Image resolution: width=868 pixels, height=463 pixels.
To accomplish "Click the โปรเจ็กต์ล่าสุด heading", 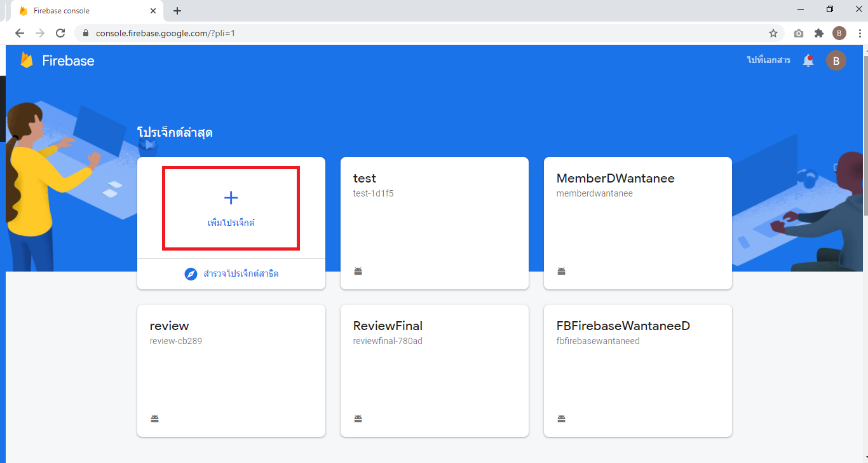I will [175, 133].
